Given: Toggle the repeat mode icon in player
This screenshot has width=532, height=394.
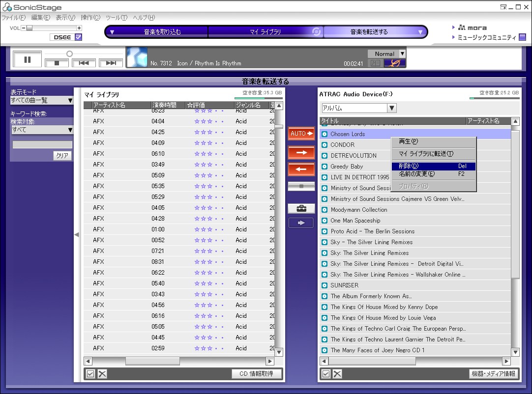Looking at the screenshot, I should (x=395, y=63).
